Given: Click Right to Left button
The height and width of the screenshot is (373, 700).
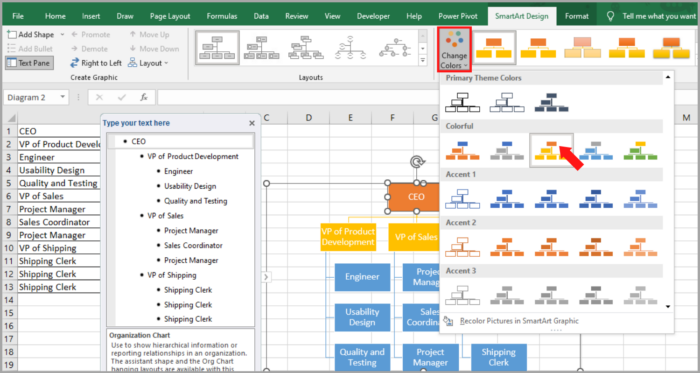Looking at the screenshot, I should [96, 63].
